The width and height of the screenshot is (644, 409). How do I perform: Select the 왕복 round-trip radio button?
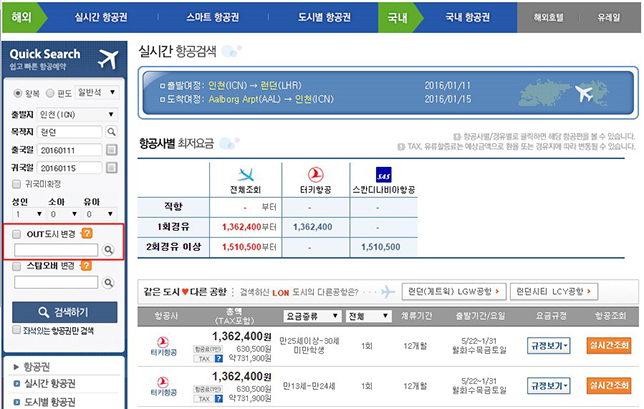(x=17, y=93)
